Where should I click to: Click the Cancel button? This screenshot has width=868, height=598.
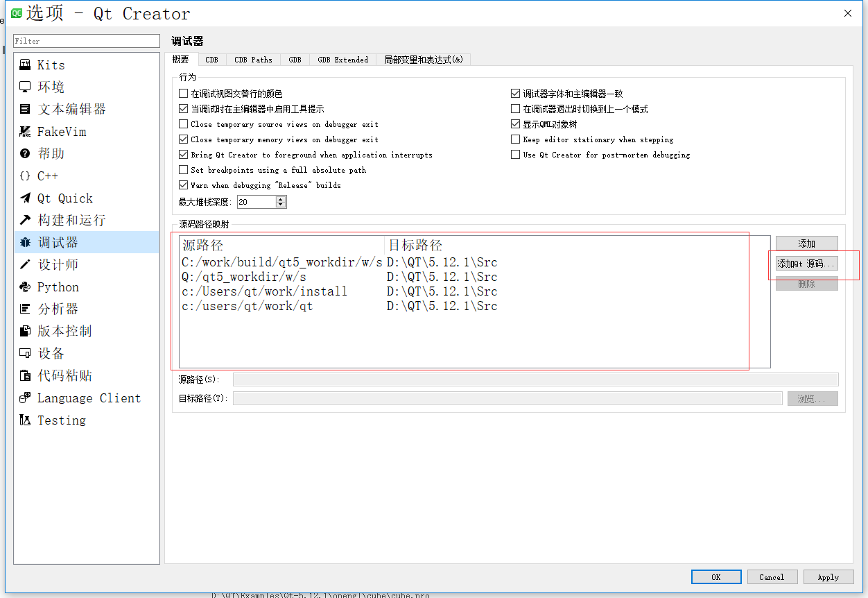[772, 577]
